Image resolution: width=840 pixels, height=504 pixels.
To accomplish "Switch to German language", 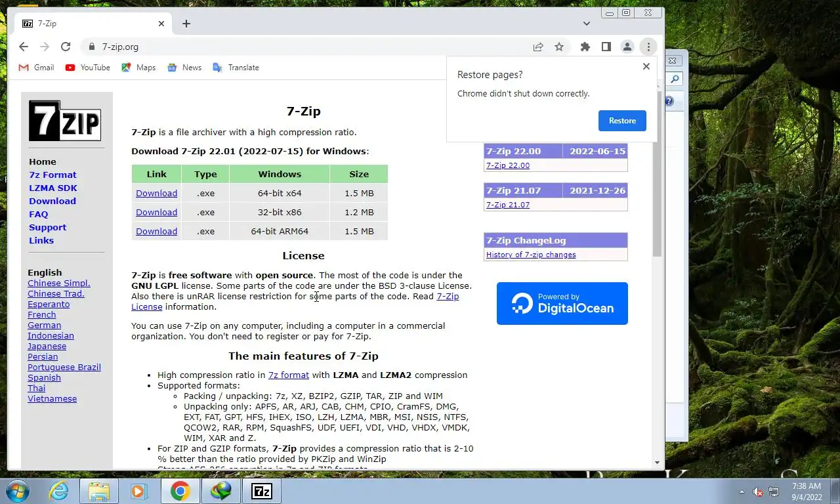I will click(x=44, y=325).
